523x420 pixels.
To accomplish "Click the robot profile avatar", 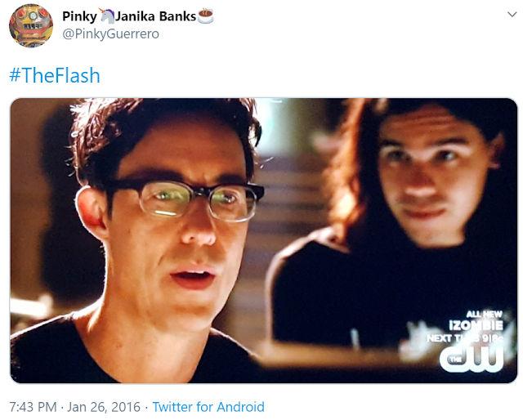I will click(x=31, y=25).
